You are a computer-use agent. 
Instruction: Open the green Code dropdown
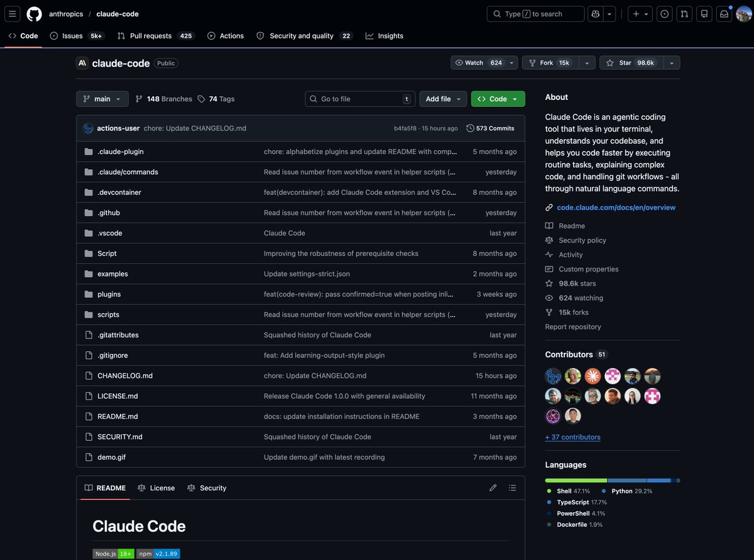tap(498, 99)
